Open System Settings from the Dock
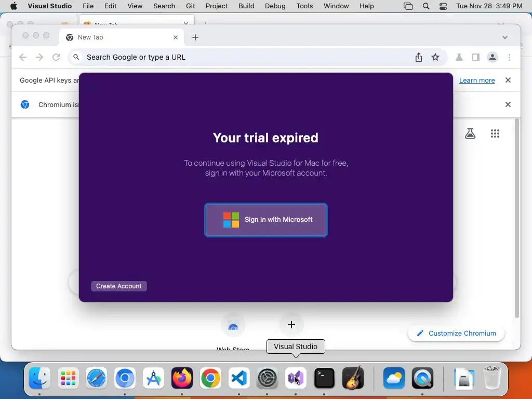The image size is (532, 399). [268, 378]
